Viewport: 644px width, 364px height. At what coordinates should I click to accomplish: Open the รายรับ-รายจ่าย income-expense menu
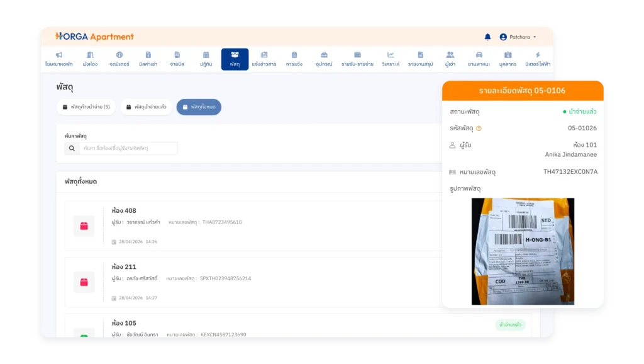tap(357, 59)
